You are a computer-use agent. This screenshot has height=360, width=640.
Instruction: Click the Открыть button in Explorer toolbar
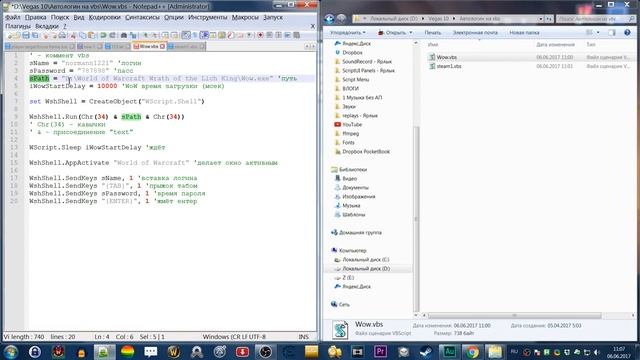click(392, 32)
